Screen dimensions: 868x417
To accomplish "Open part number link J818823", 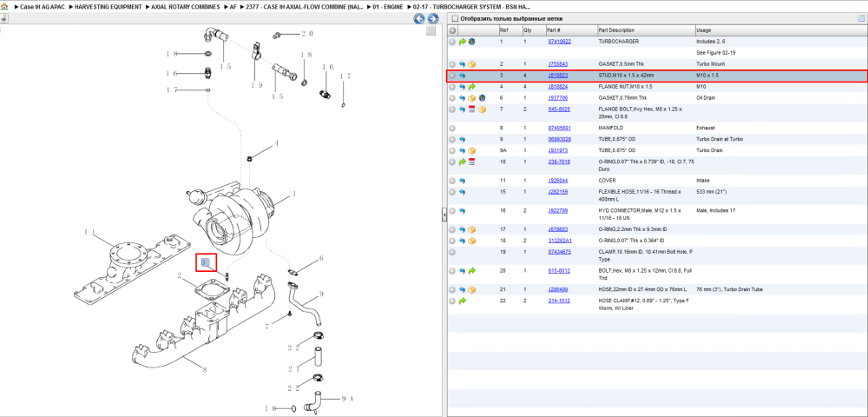I will (558, 76).
